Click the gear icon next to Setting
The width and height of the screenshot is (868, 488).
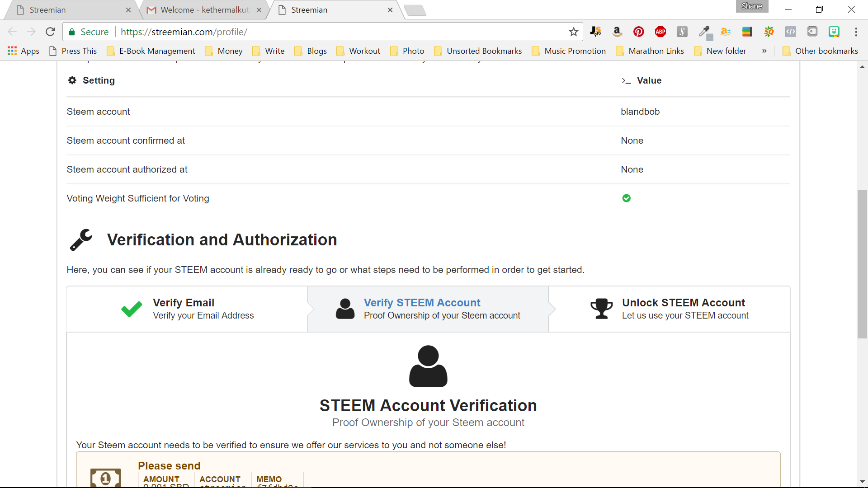pos(72,80)
